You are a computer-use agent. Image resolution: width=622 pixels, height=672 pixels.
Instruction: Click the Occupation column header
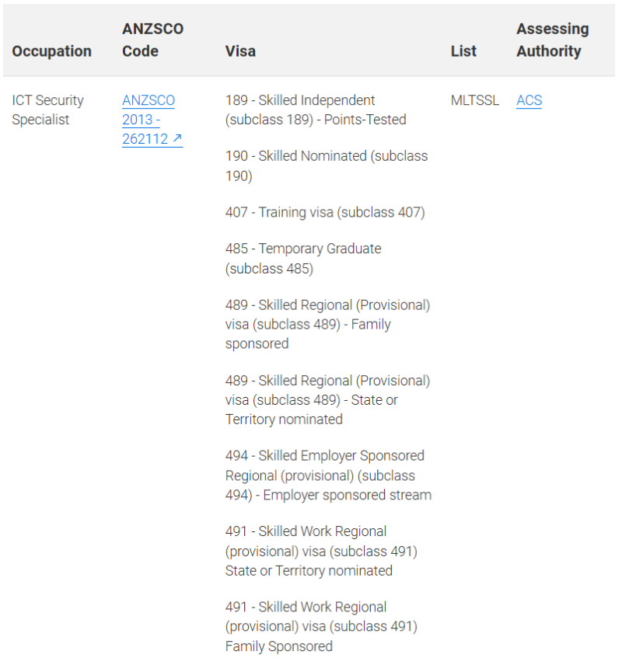51,51
